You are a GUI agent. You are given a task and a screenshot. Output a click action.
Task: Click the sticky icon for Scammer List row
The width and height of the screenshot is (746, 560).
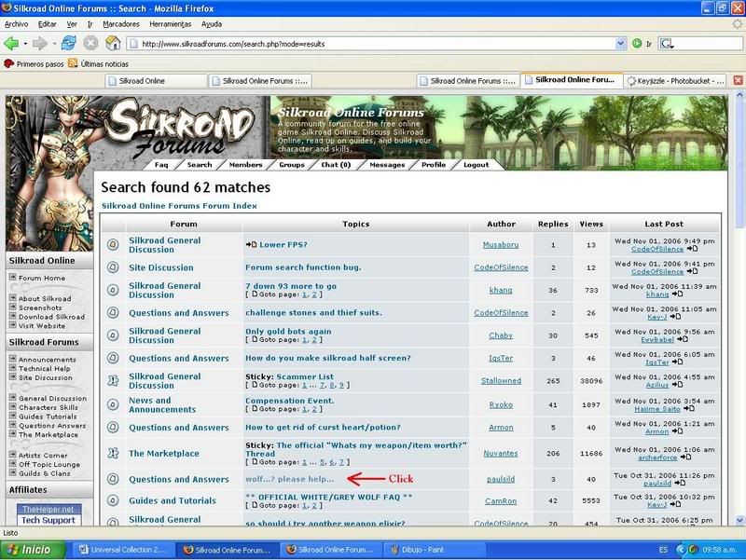pyautogui.click(x=113, y=380)
